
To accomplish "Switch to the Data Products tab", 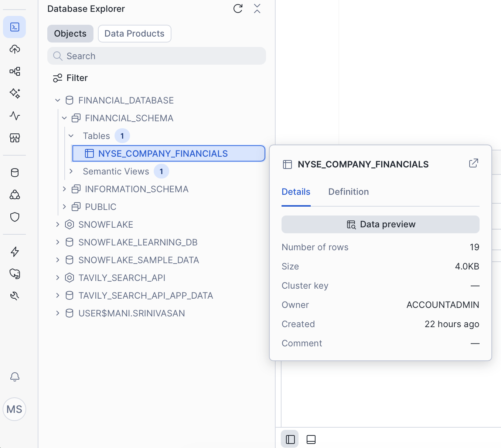I will 134,33.
